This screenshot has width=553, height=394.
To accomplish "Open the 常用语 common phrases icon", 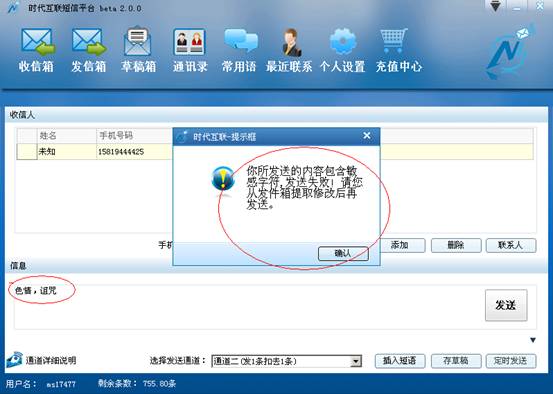I will coord(241,41).
